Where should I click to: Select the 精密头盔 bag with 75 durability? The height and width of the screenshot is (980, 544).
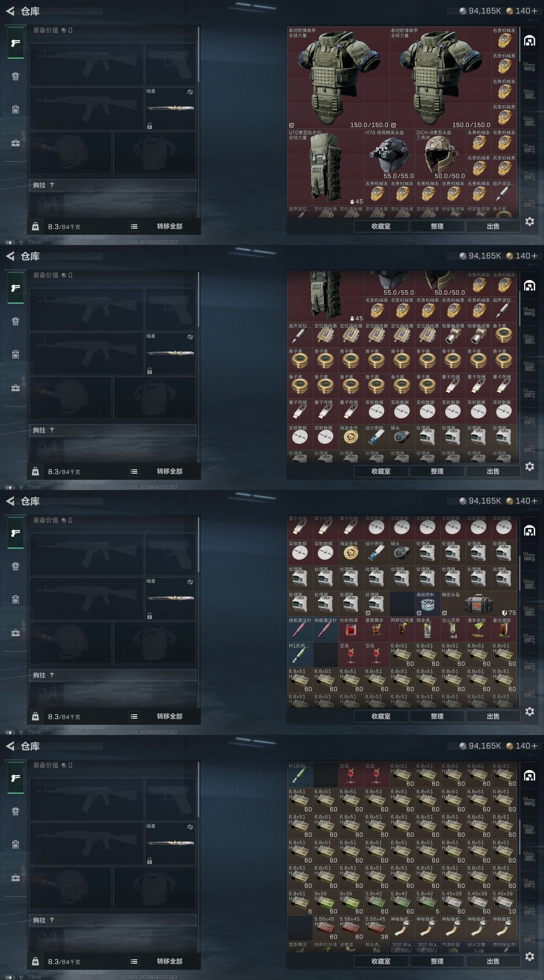click(x=479, y=604)
